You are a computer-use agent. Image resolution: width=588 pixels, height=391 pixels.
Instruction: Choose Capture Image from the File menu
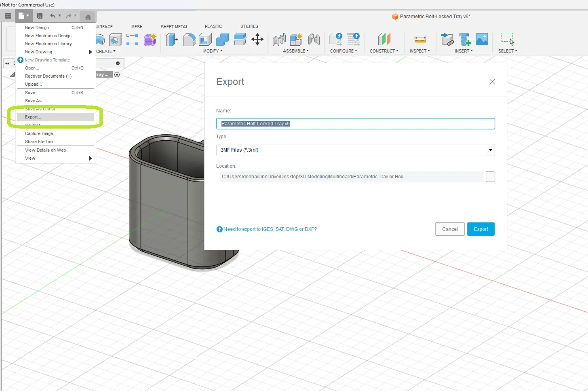(40, 133)
